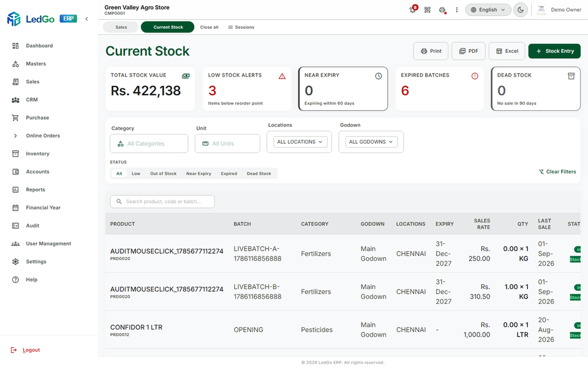Viewport: 588px width, 368px height.
Task: Open the notifications bell
Action: click(x=413, y=10)
